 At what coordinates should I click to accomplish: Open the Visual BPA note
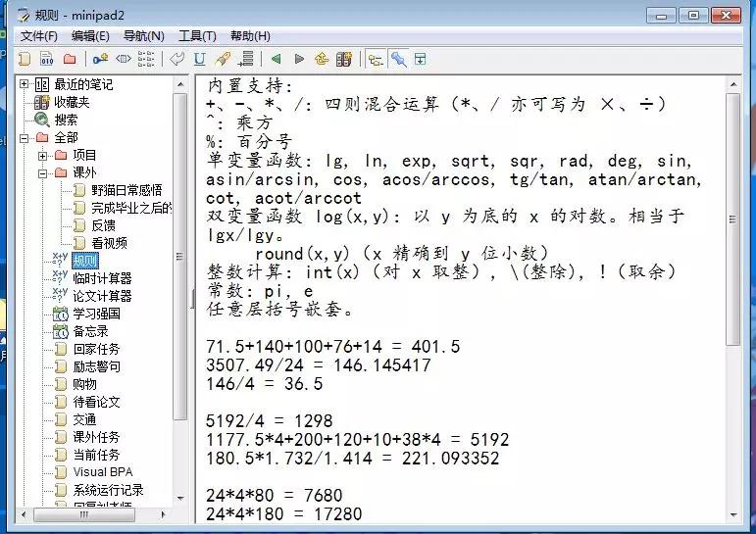point(103,472)
